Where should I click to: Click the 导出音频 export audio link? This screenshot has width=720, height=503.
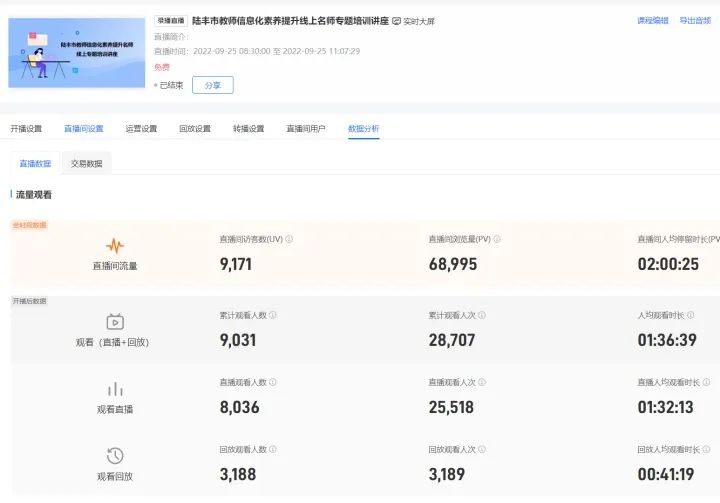coord(695,20)
